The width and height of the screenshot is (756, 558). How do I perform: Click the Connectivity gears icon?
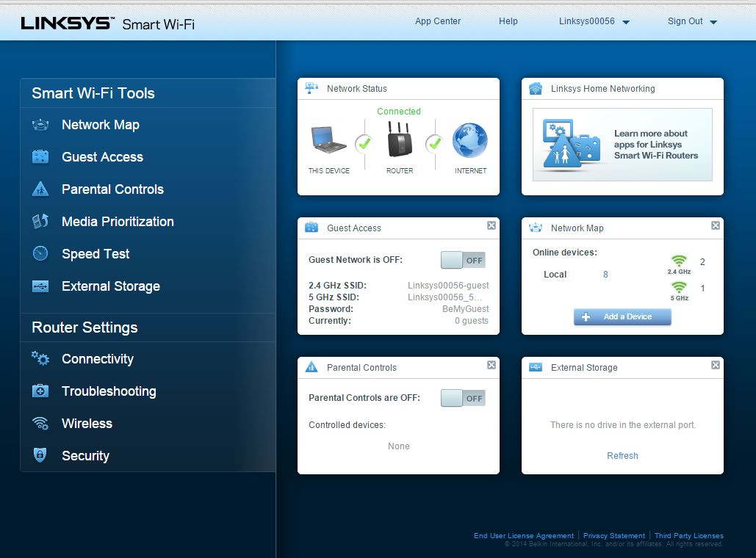pos(40,359)
